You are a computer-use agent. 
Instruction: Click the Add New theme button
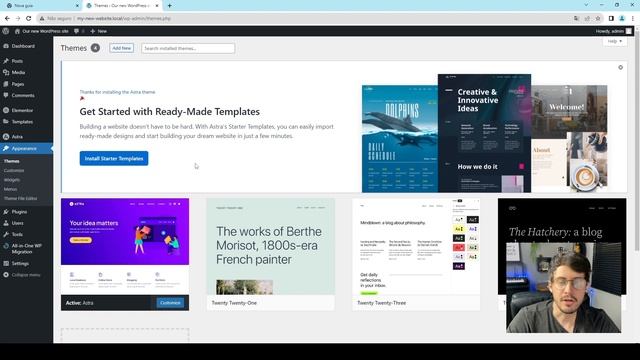(x=122, y=48)
